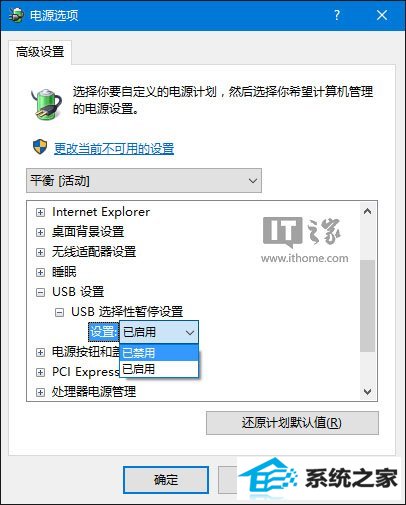Click the green battery plug icon
406x505 pixels.
pos(46,104)
